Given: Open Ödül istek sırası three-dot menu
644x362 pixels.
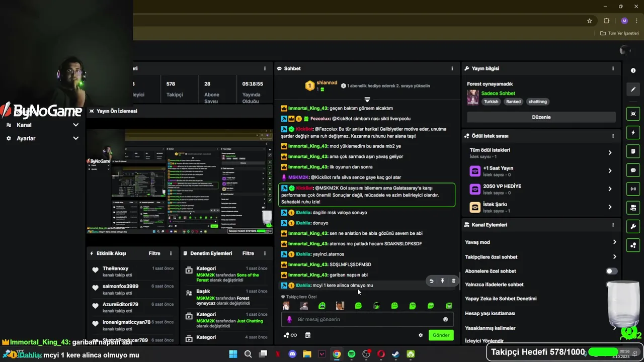Looking at the screenshot, I should [x=613, y=136].
